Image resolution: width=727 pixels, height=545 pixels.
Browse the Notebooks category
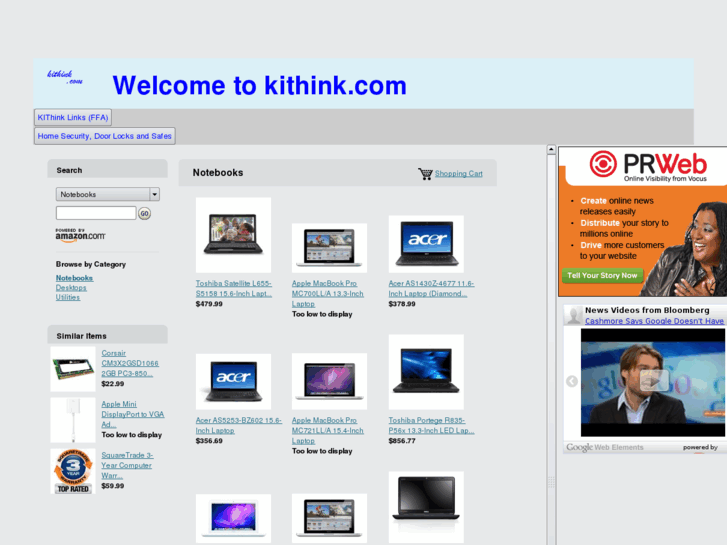click(74, 278)
